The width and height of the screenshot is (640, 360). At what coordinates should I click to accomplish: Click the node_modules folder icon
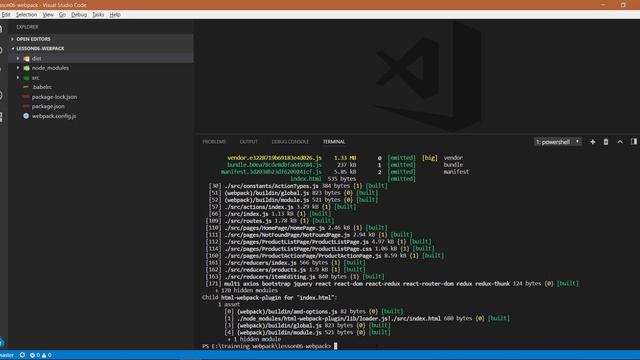(27, 68)
